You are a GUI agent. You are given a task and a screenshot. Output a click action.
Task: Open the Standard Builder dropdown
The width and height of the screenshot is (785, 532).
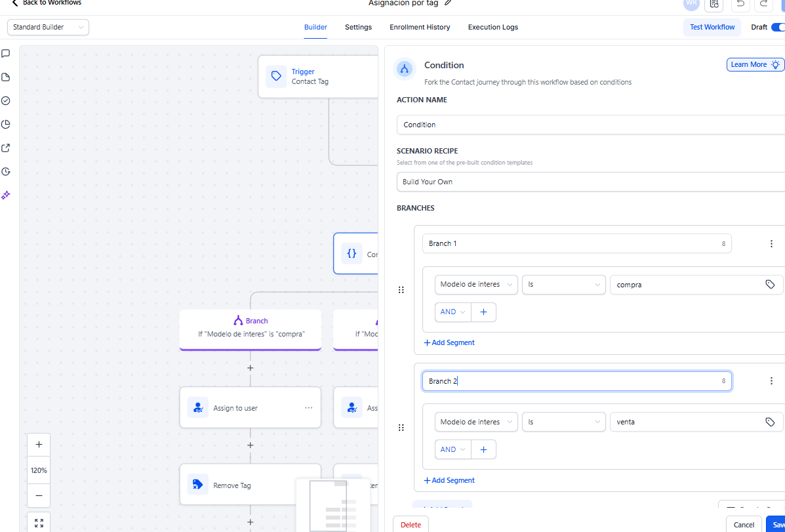[x=48, y=28]
